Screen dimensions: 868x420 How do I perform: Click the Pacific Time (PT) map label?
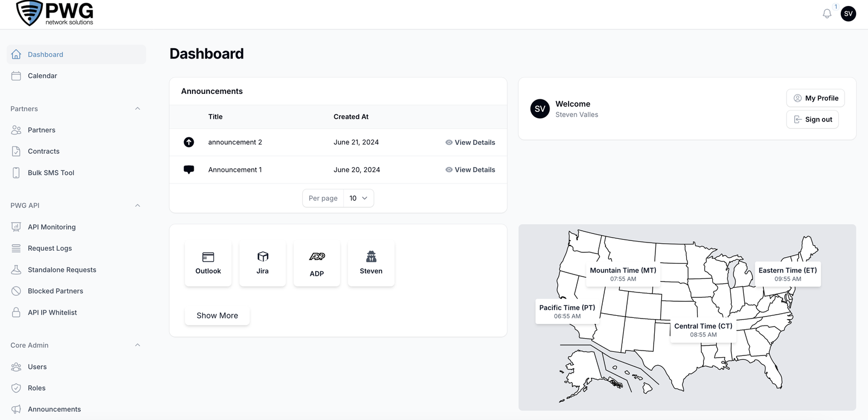click(x=567, y=311)
